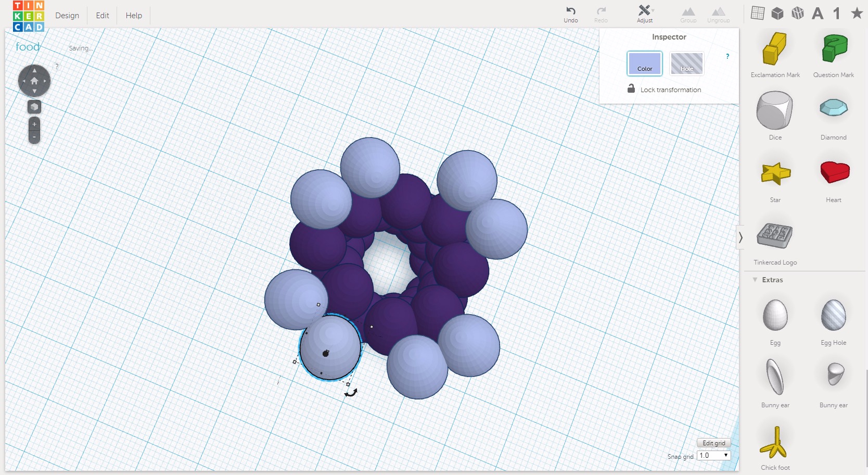Viewport: 868px width, 475px height.
Task: Open the navigation help question mark
Action: [57, 66]
